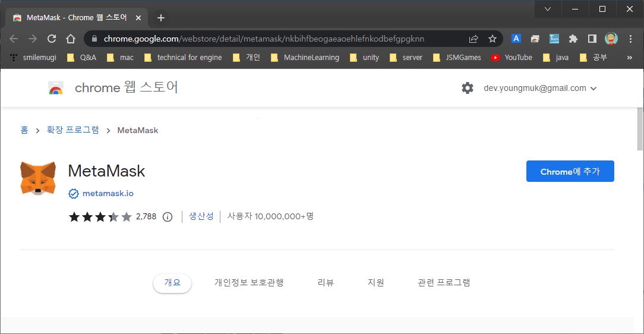Image resolution: width=644 pixels, height=334 pixels.
Task: Click the MetaMask extension title
Action: pos(106,171)
